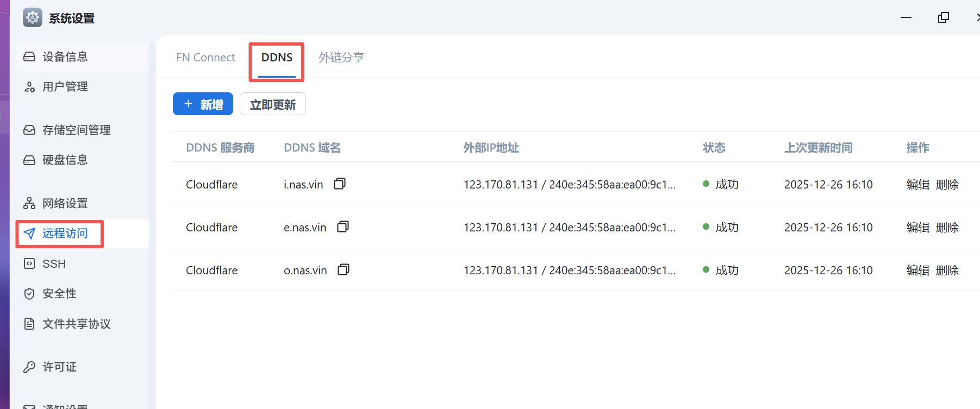Click the 存储空间管理 storage icon
This screenshot has width=980, height=409.
pyautogui.click(x=29, y=130)
